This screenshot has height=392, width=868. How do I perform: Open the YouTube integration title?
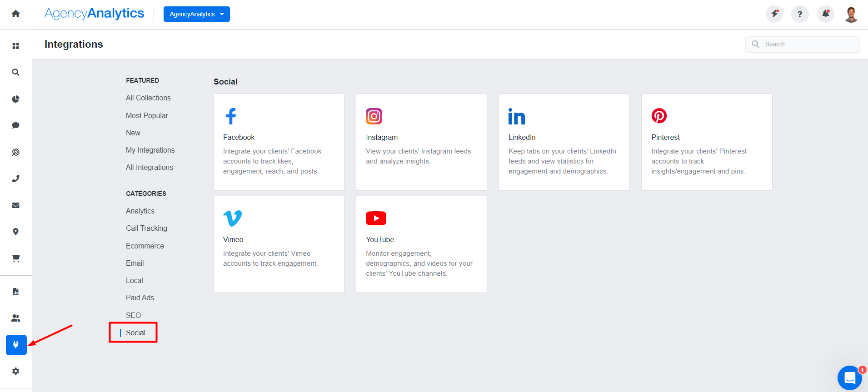(x=380, y=239)
